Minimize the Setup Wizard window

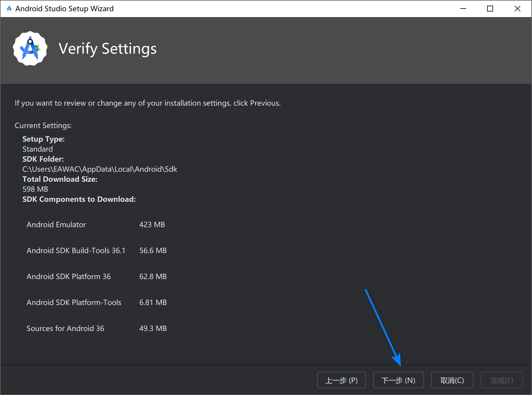tap(463, 9)
